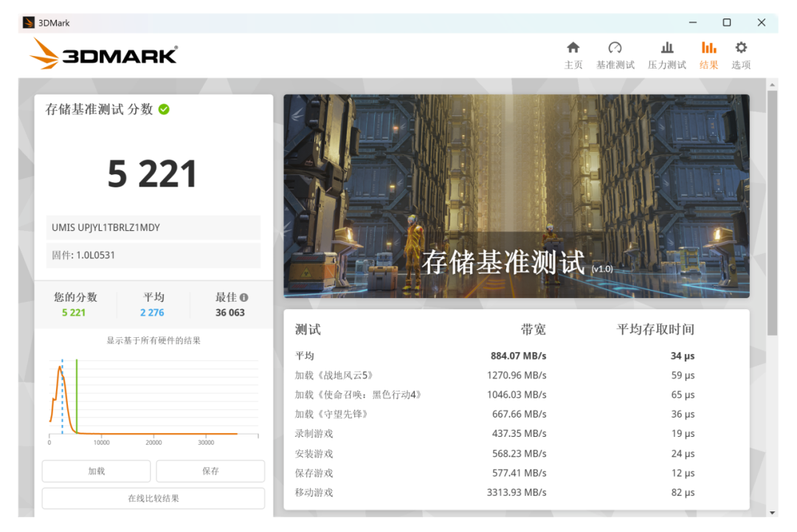Click the 移动游戏 row label
This screenshot has width=797, height=532.
[314, 492]
